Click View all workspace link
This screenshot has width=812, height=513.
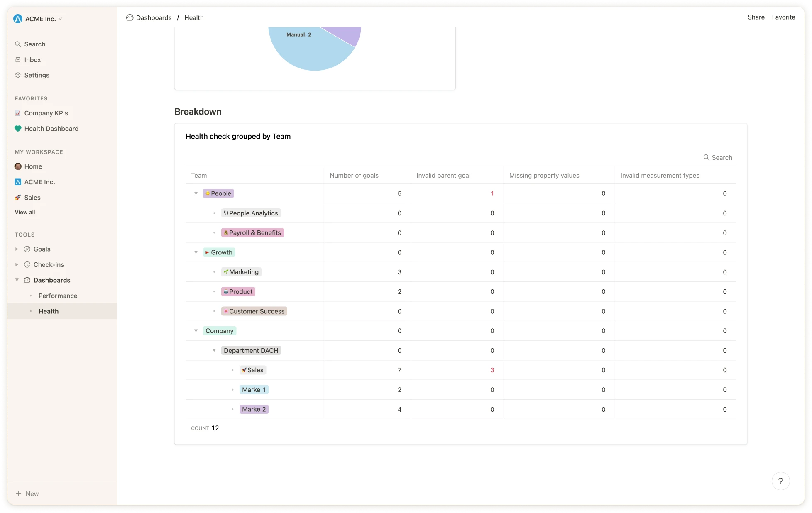click(25, 212)
